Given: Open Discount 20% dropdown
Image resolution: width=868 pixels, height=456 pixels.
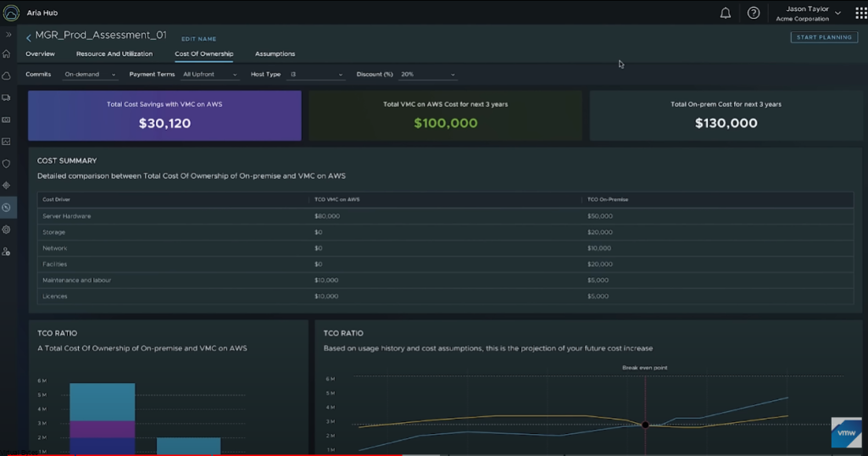Looking at the screenshot, I should (x=427, y=74).
